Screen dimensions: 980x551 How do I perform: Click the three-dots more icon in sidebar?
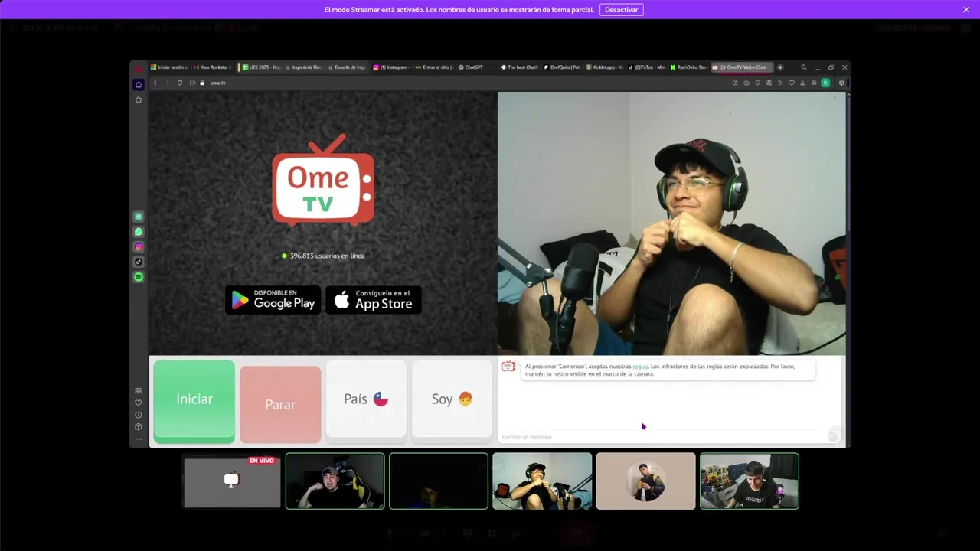click(139, 439)
